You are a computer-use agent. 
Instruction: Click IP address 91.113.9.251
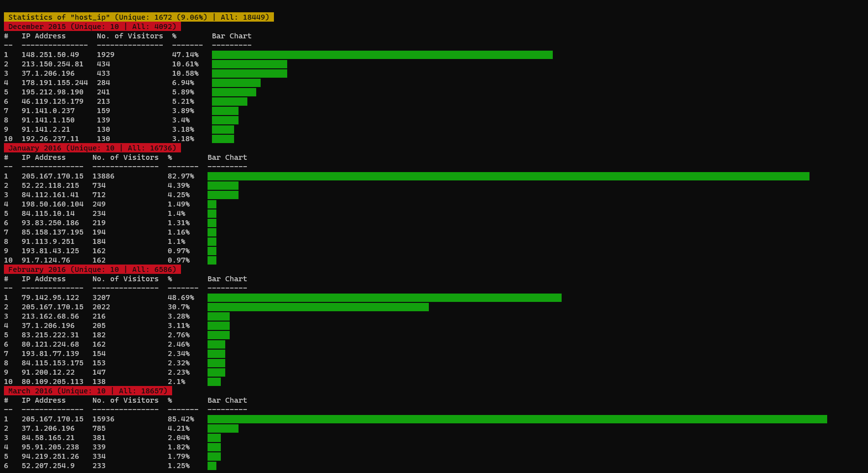[48, 241]
